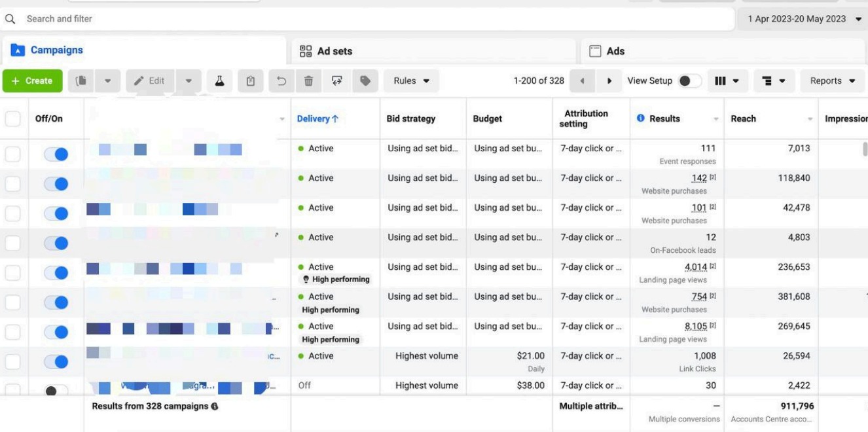Click the green Create button
The height and width of the screenshot is (432, 868).
[x=33, y=81]
